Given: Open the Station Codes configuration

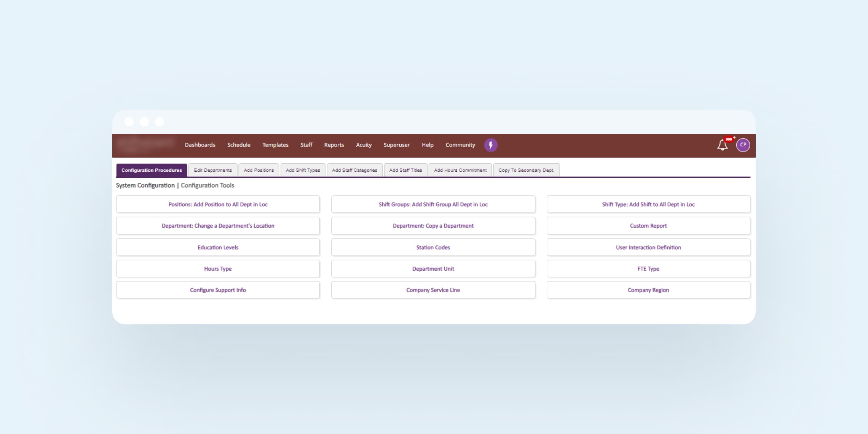Looking at the screenshot, I should click(x=433, y=247).
